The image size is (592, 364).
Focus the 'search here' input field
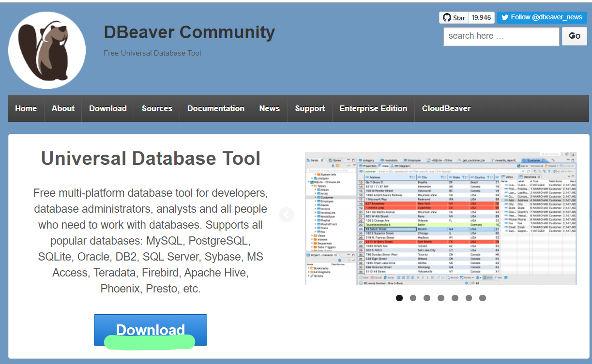tap(501, 36)
